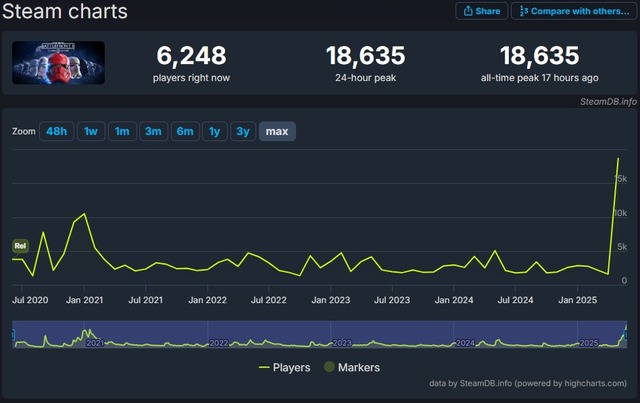Set zoom to 6m
The image size is (640, 403).
click(x=185, y=131)
